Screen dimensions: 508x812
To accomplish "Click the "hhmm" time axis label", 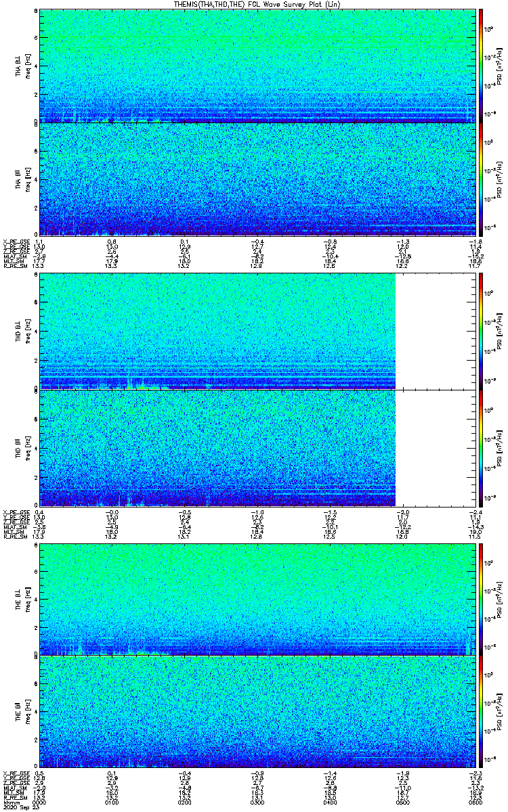I will click(x=10, y=802).
